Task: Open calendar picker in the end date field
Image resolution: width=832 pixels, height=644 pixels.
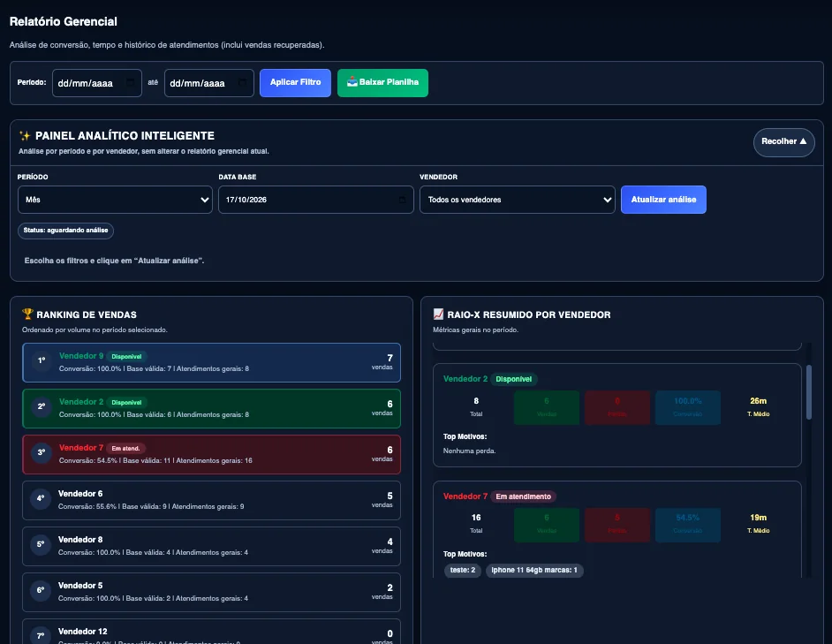Action: [243, 83]
